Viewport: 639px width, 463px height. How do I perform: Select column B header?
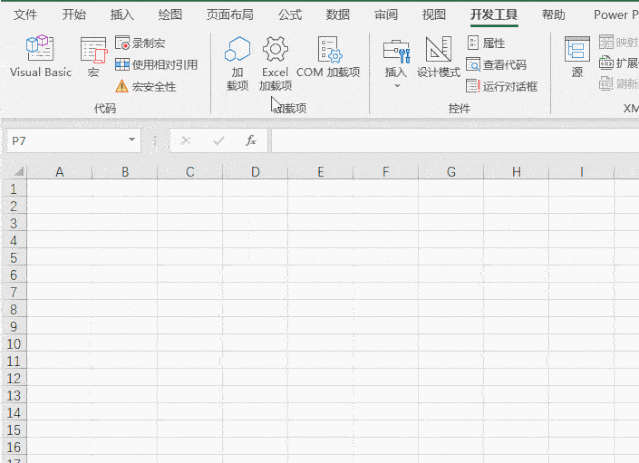(125, 172)
